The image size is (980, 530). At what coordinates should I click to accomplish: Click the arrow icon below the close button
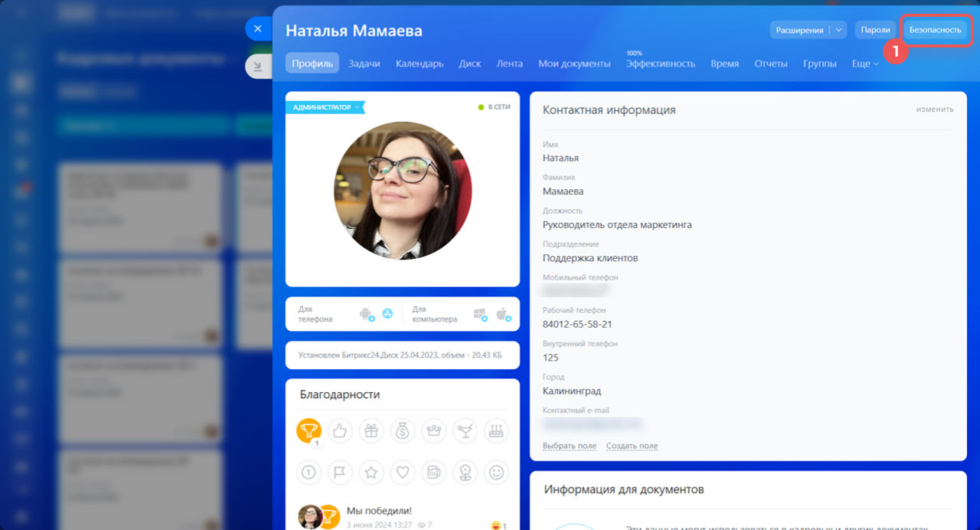pyautogui.click(x=258, y=66)
